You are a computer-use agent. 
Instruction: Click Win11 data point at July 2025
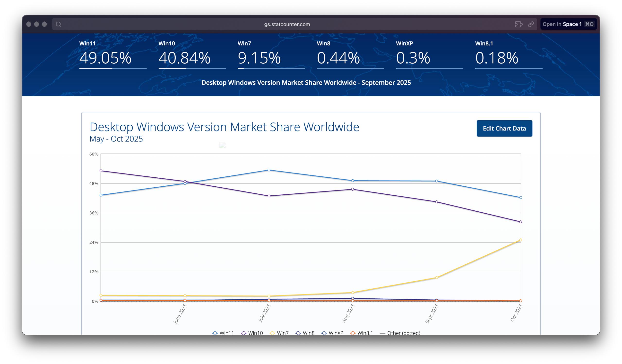point(269,170)
